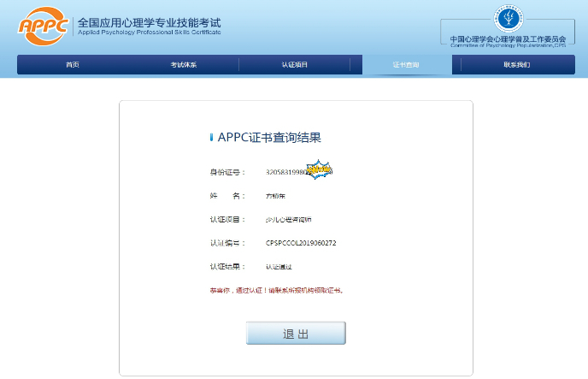Click the APPC证书查询结果 heading
Viewport: 588px width, 379px height.
[269, 137]
